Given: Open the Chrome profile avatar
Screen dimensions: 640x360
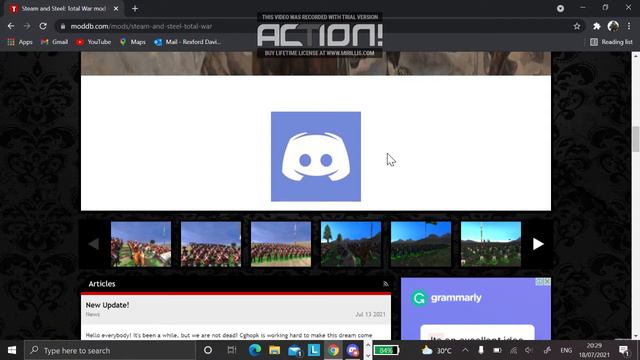Looking at the screenshot, I should (x=613, y=26).
